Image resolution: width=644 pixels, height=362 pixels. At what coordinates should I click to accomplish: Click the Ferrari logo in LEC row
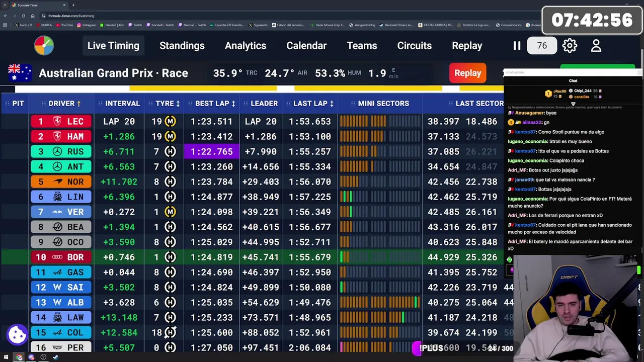pos(57,121)
